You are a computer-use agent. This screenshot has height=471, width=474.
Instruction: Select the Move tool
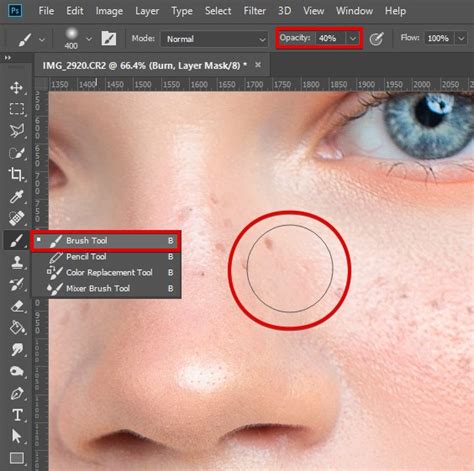tap(16, 88)
